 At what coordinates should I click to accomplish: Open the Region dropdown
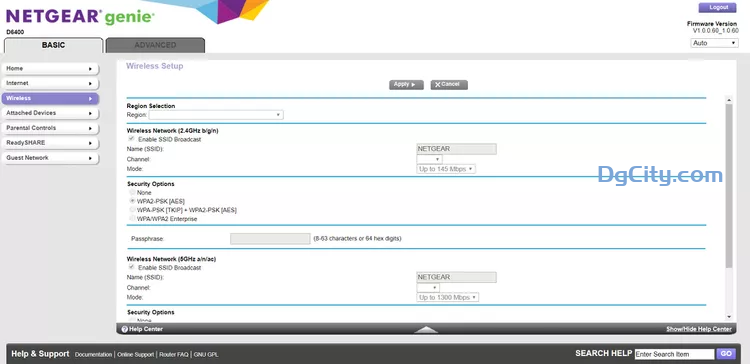(x=216, y=115)
